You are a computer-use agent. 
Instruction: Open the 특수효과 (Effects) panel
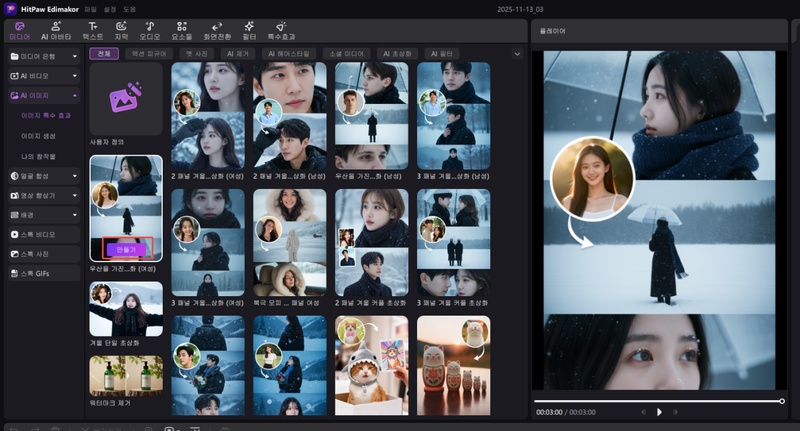point(281,29)
